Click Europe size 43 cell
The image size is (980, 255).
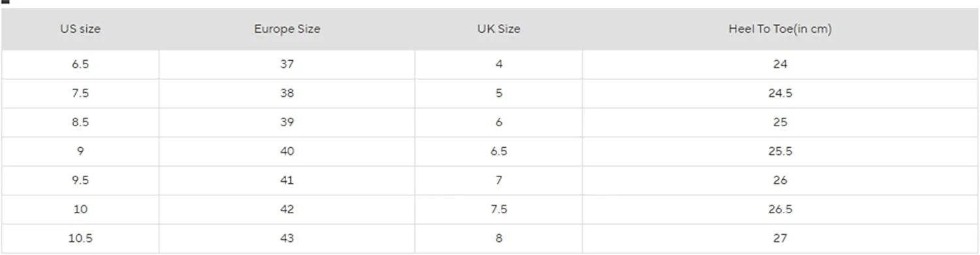(287, 239)
